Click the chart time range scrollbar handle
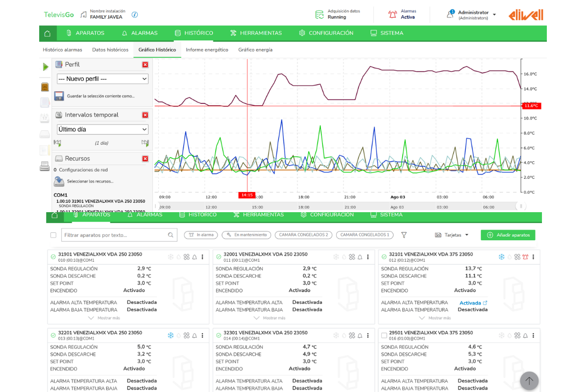This screenshot has height=392, width=588. 521,207
